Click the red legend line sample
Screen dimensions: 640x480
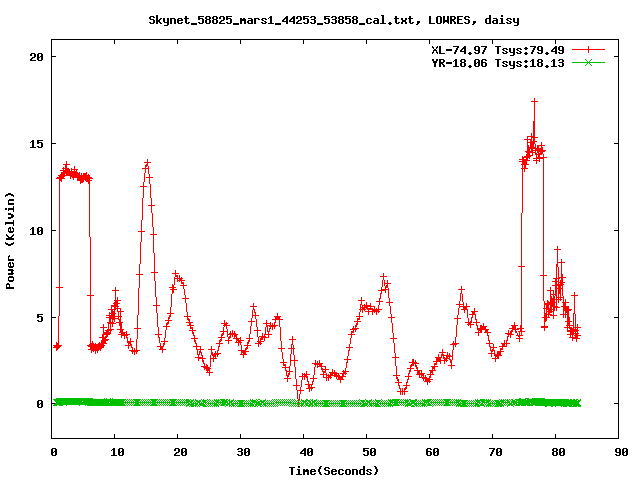588,50
